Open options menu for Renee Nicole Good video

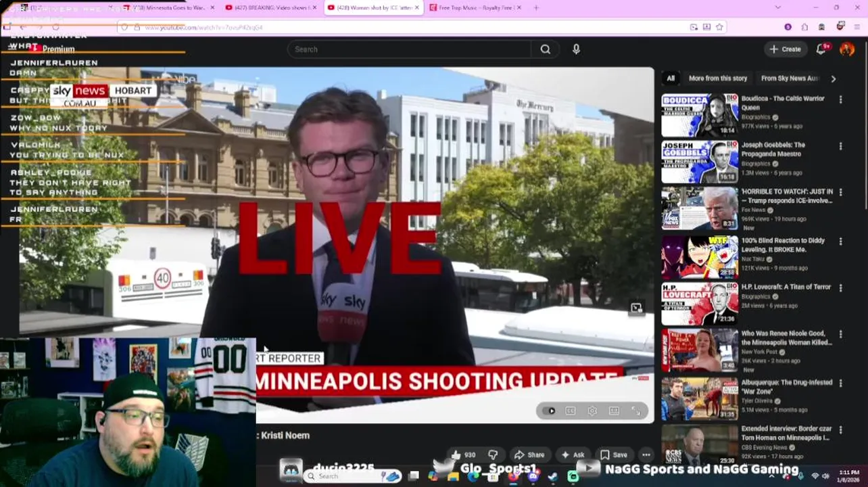(x=840, y=335)
